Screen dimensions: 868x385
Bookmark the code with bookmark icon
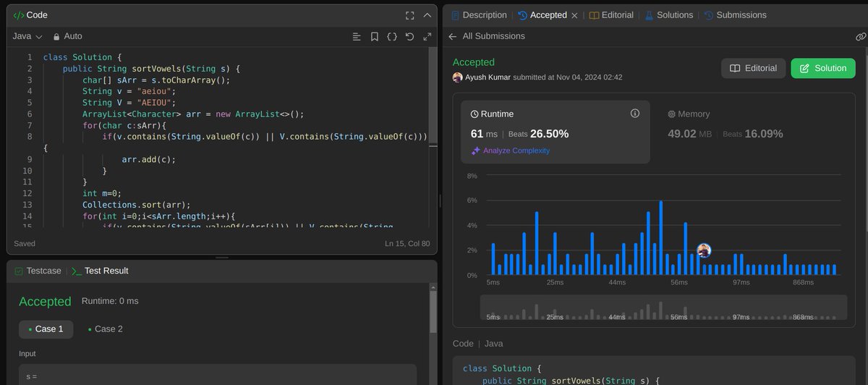point(374,36)
